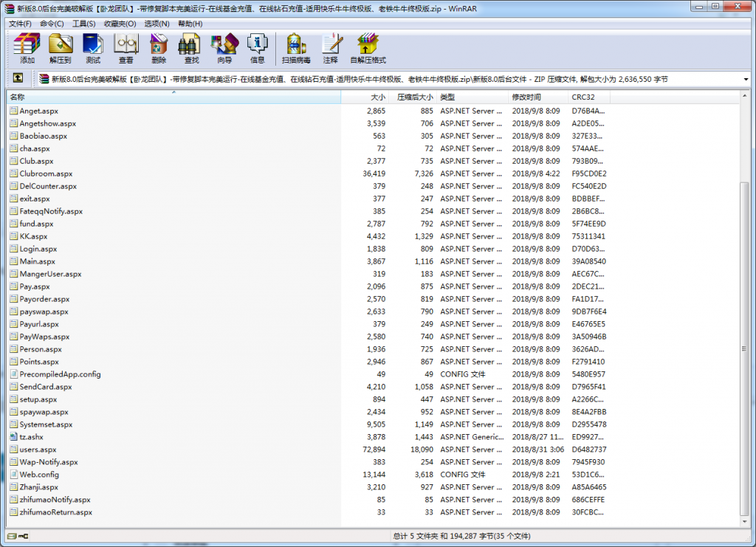The image size is (756, 547).
Task: Click the status bar drive/key icon
Action: point(18,536)
